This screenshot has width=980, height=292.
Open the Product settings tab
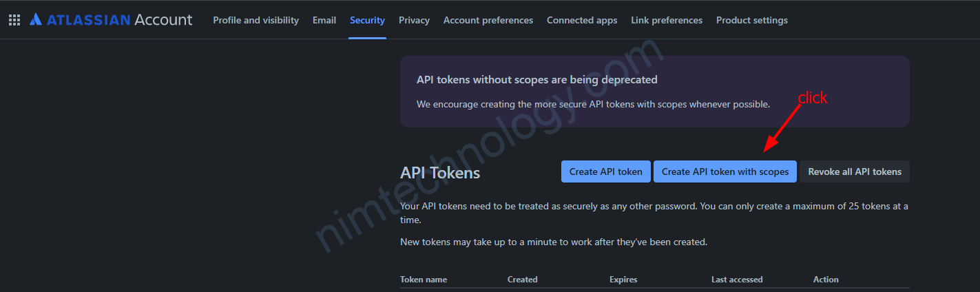pyautogui.click(x=751, y=20)
